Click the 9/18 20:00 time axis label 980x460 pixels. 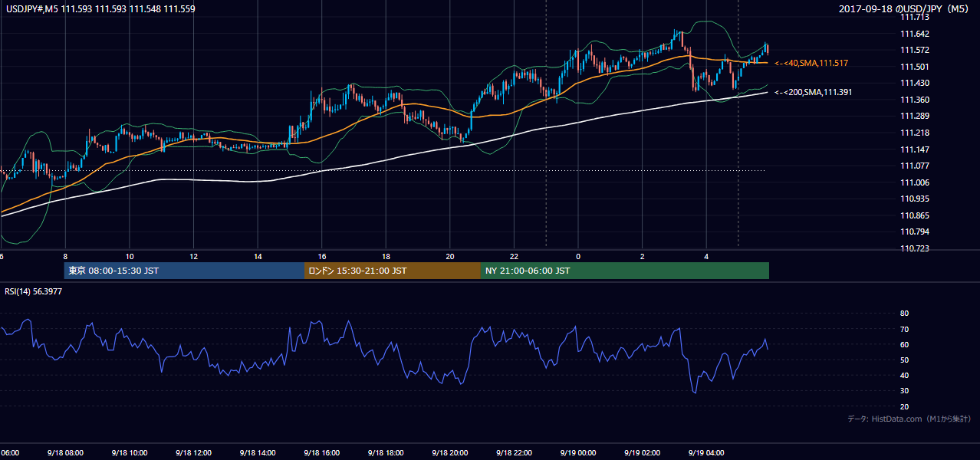click(x=449, y=453)
